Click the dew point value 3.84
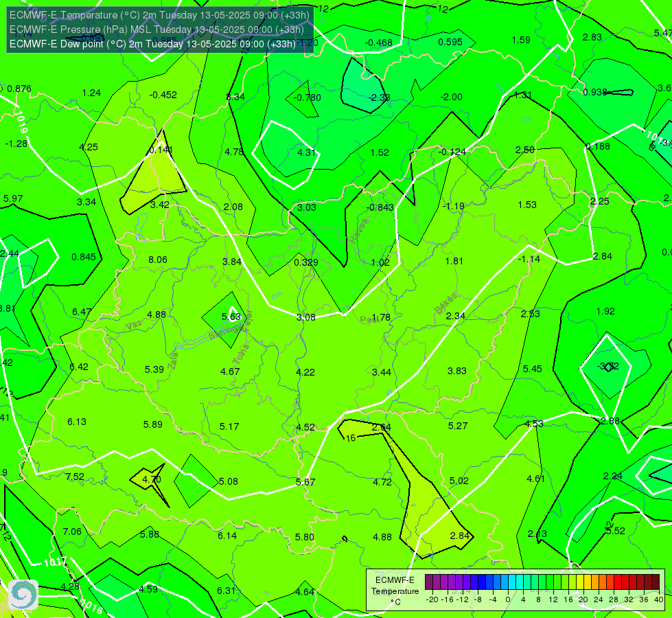 [x=232, y=262]
